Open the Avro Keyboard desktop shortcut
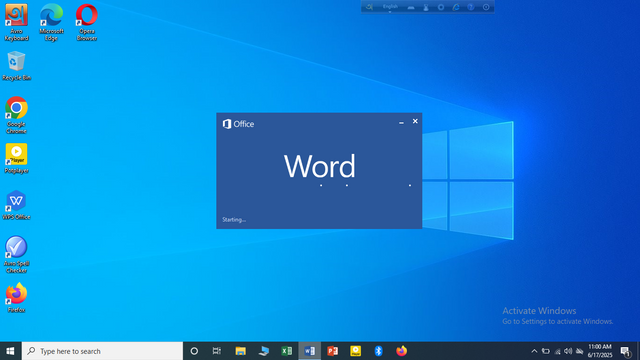 click(16, 22)
